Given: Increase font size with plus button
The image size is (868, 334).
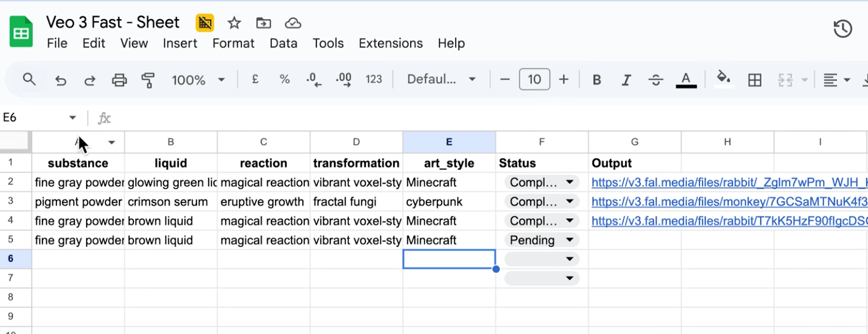Looking at the screenshot, I should click(x=563, y=80).
